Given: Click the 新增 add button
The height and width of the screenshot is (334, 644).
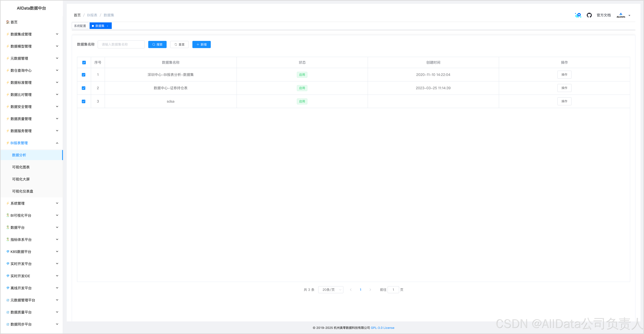Looking at the screenshot, I should (201, 45).
